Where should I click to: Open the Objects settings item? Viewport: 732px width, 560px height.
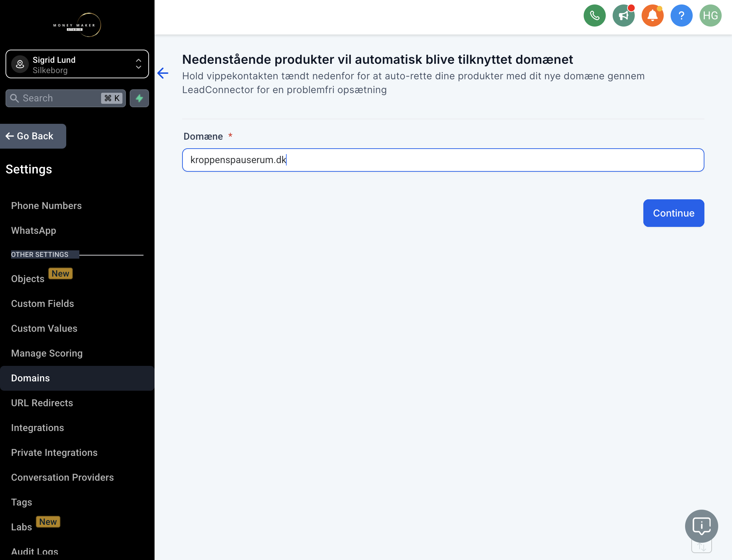tap(28, 279)
